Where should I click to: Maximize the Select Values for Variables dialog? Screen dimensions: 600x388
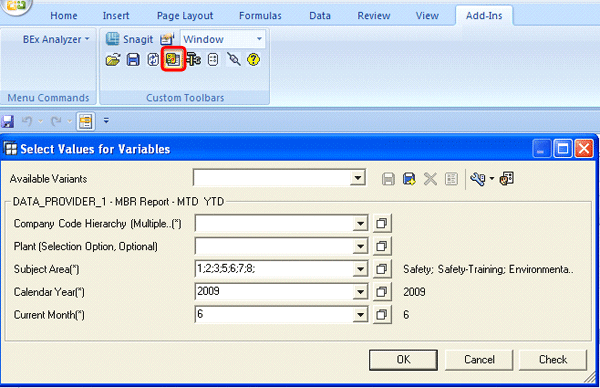(562, 148)
